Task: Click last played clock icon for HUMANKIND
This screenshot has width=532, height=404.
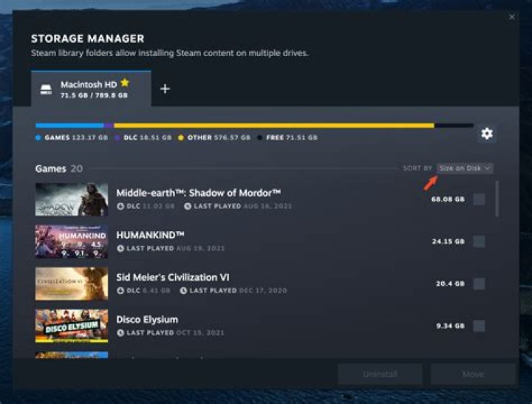Action: coord(120,248)
